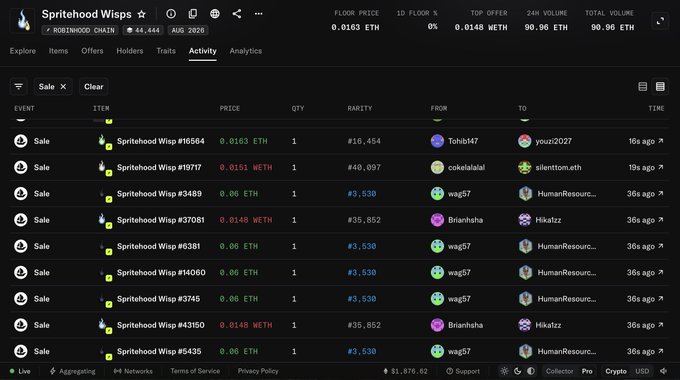Viewport: 680px width, 380px height.
Task: Click the 0.0151 WETH price
Action: point(246,167)
